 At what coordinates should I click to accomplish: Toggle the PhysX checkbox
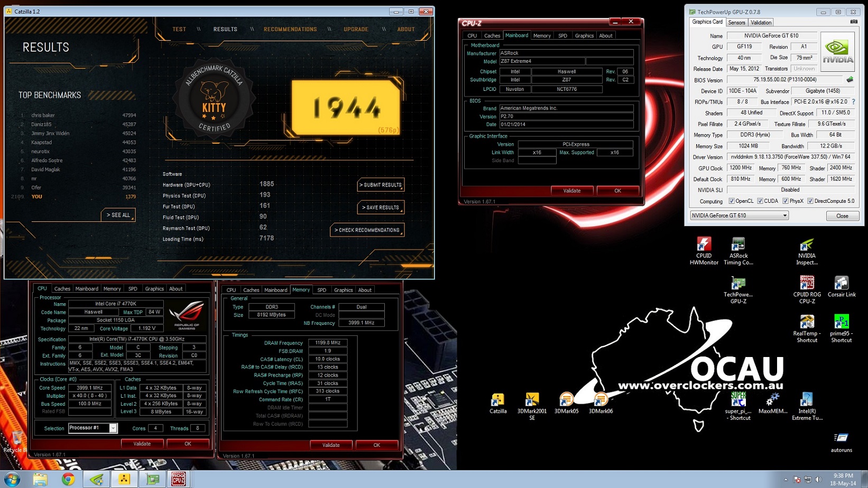(x=785, y=201)
